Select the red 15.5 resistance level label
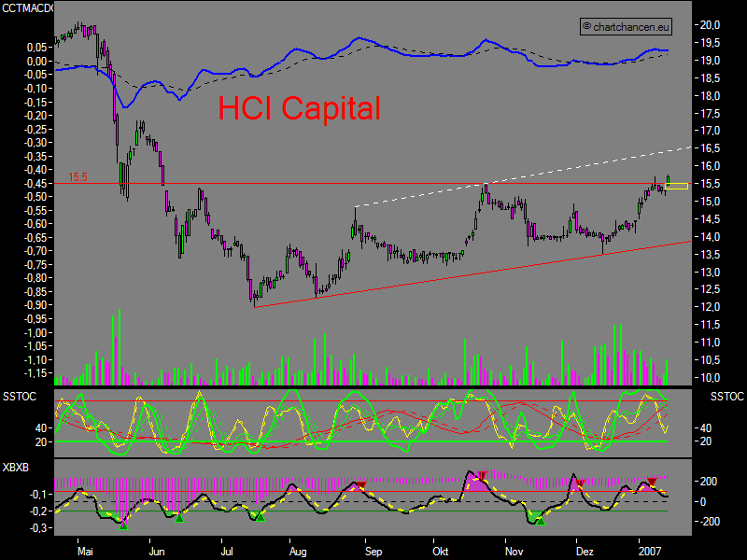The width and height of the screenshot is (747, 560). click(x=79, y=176)
